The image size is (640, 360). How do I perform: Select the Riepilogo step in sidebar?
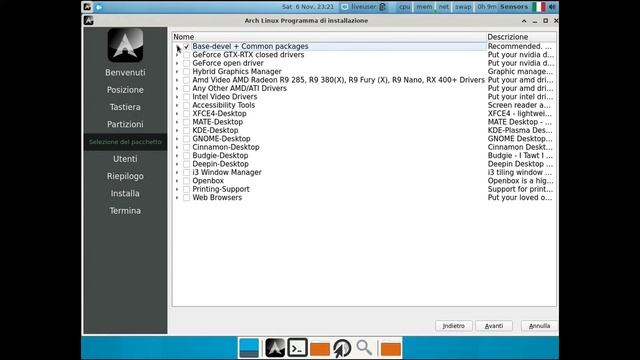(125, 176)
